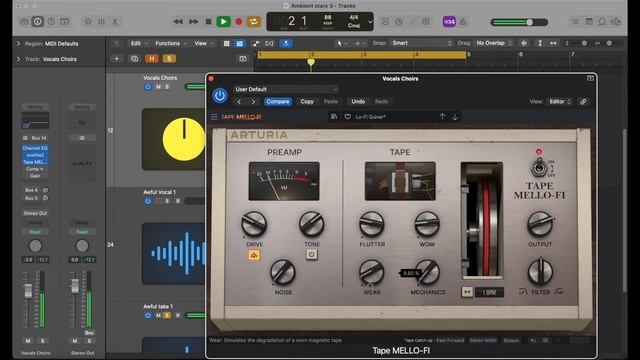Image resolution: width=640 pixels, height=360 pixels.
Task: Click the Compare button
Action: point(278,102)
